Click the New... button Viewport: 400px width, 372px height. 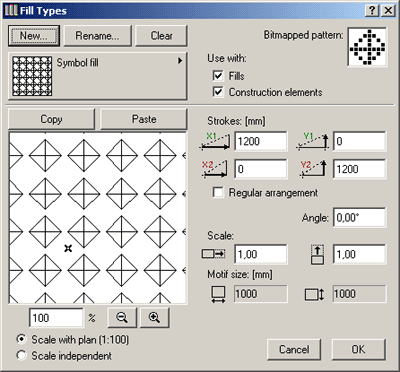point(34,36)
